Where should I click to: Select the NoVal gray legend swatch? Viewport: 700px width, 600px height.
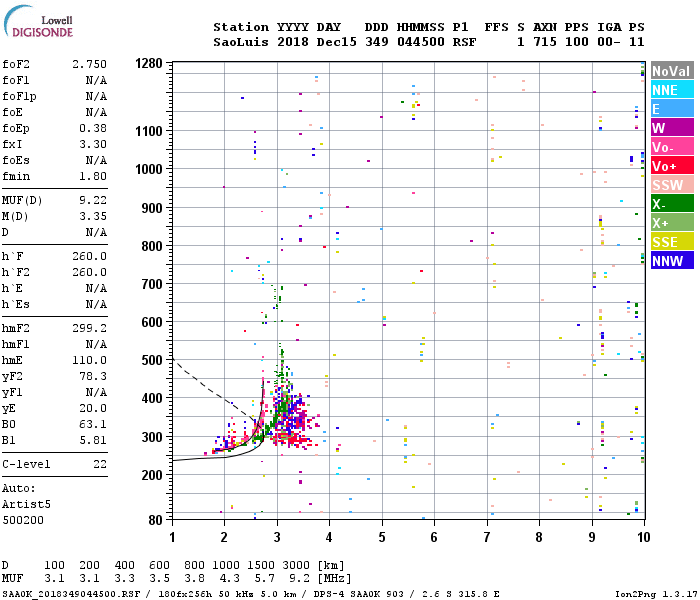coord(672,71)
